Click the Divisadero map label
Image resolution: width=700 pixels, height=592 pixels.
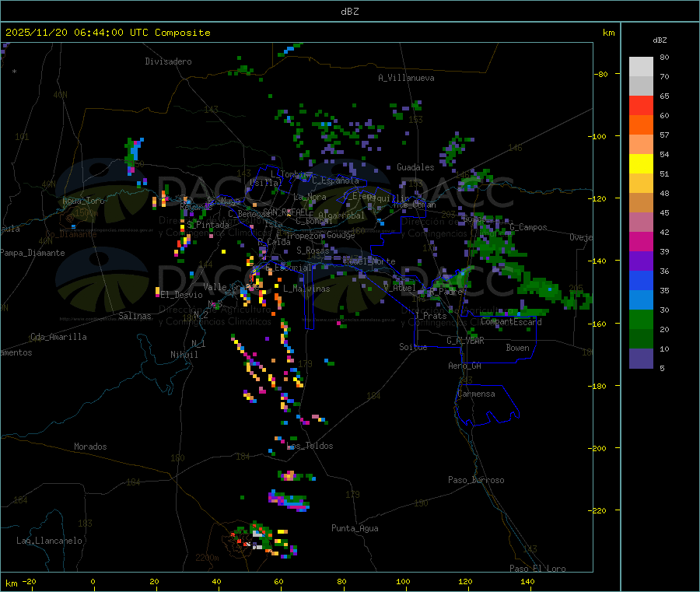168,61
